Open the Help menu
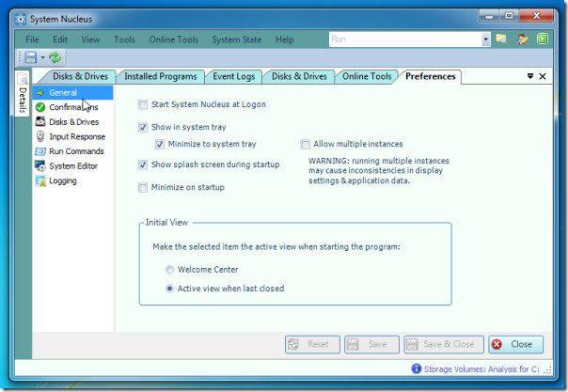 (x=284, y=39)
